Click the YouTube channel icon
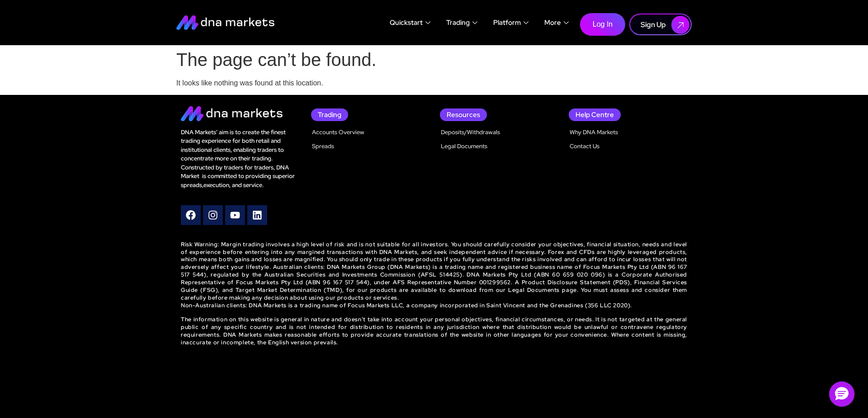This screenshot has width=868, height=418. [x=235, y=215]
